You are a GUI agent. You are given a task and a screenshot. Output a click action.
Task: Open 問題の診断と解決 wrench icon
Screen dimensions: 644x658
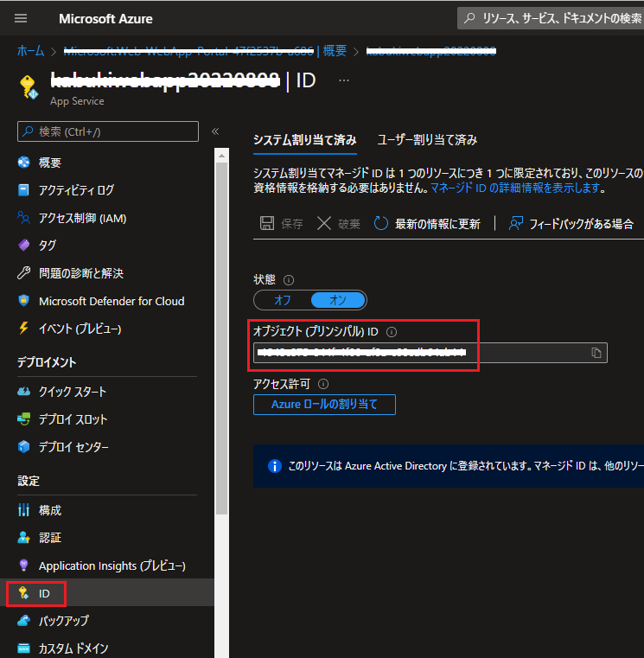[x=24, y=273]
